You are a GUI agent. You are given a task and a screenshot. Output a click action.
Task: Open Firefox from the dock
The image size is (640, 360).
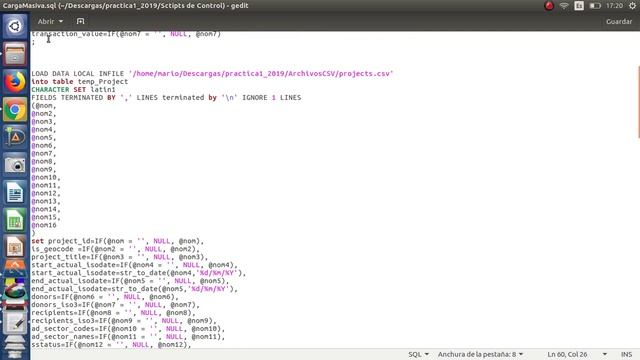(15, 82)
